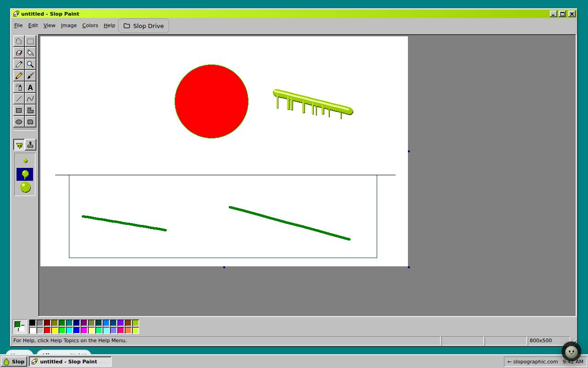Click the untitled - Slop Paint taskbar button

point(70,362)
